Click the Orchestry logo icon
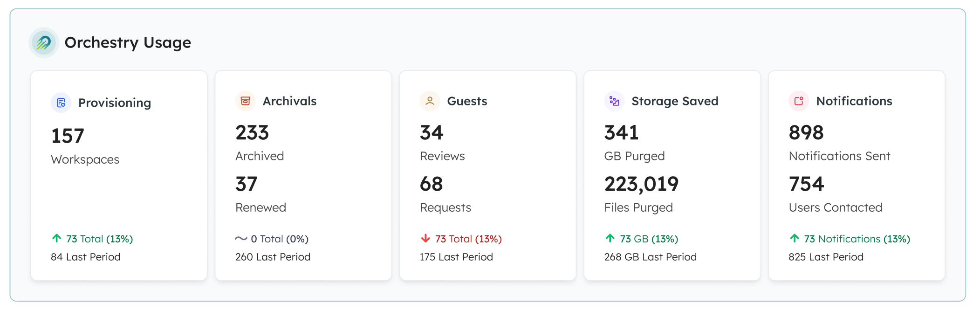The image size is (980, 310). (44, 43)
